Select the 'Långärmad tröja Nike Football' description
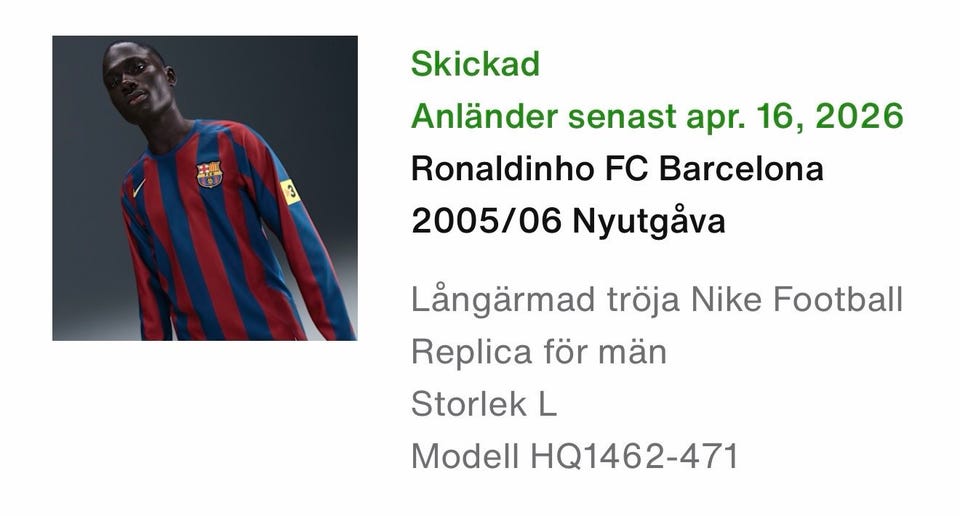 [x=657, y=300]
